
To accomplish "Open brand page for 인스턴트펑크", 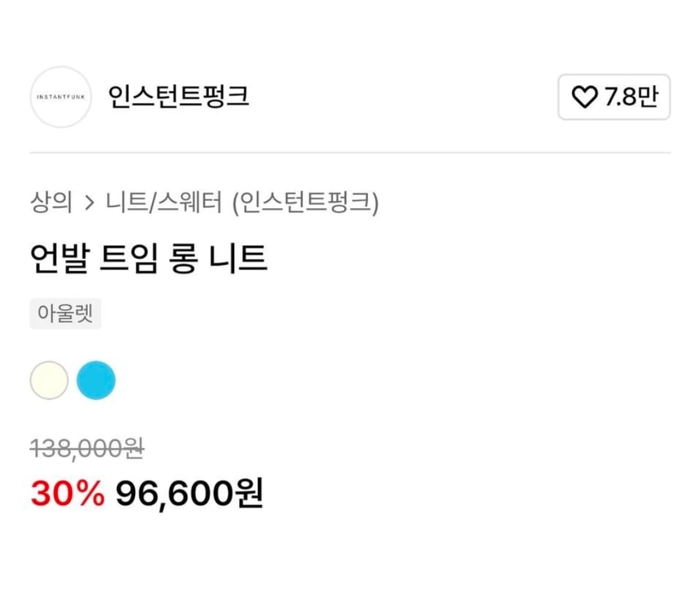I will [179, 98].
